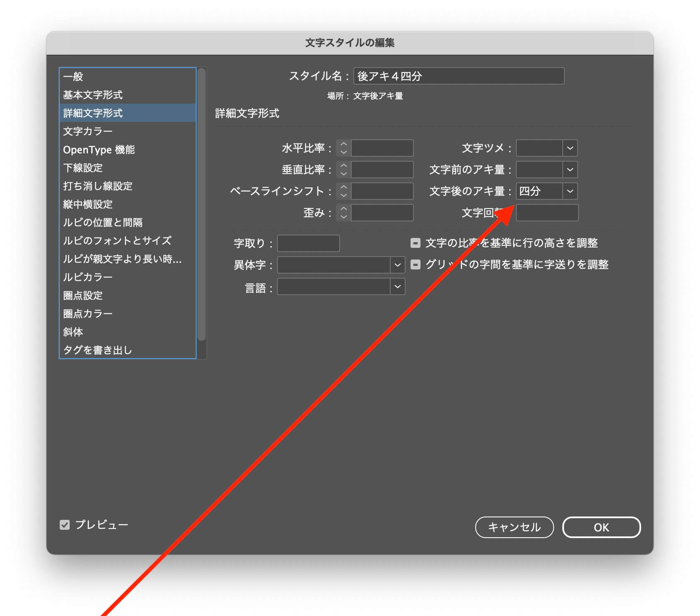Expand the 文字後のアキ量 dropdown showing 四分
This screenshot has height=616, width=700.
tap(570, 191)
